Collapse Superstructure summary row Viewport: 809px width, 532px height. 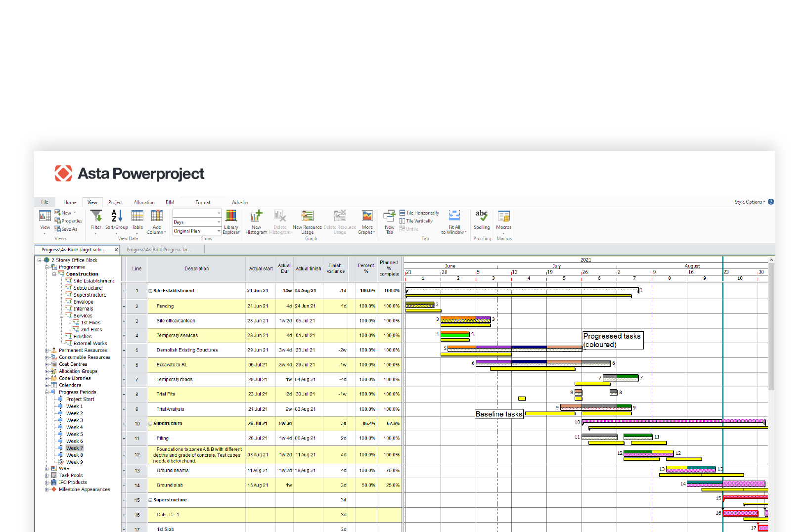pos(150,500)
